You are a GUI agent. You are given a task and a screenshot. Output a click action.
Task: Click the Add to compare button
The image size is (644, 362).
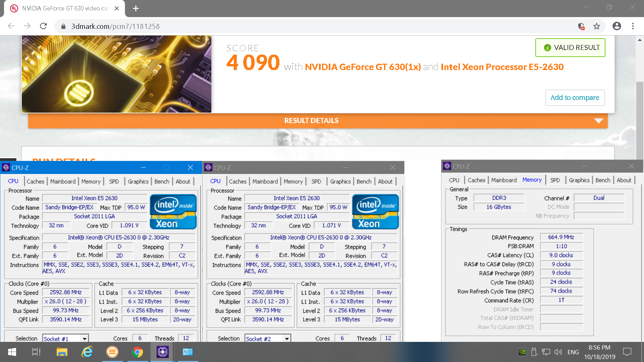point(575,98)
